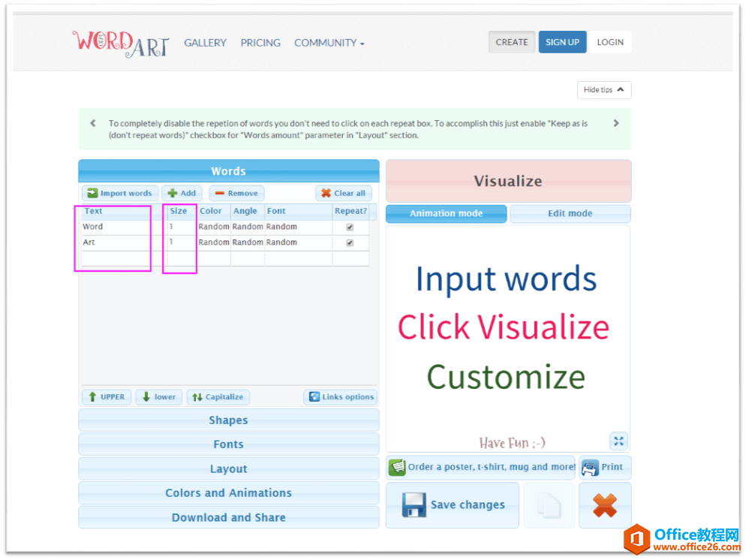Add a new word row
Screen dimensions: 746x560
[x=182, y=193]
